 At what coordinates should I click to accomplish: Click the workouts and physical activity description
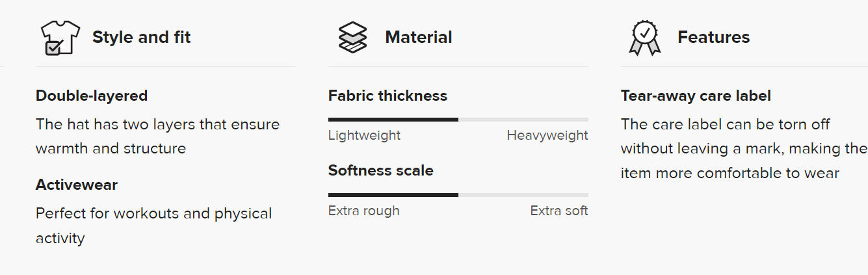(x=153, y=226)
